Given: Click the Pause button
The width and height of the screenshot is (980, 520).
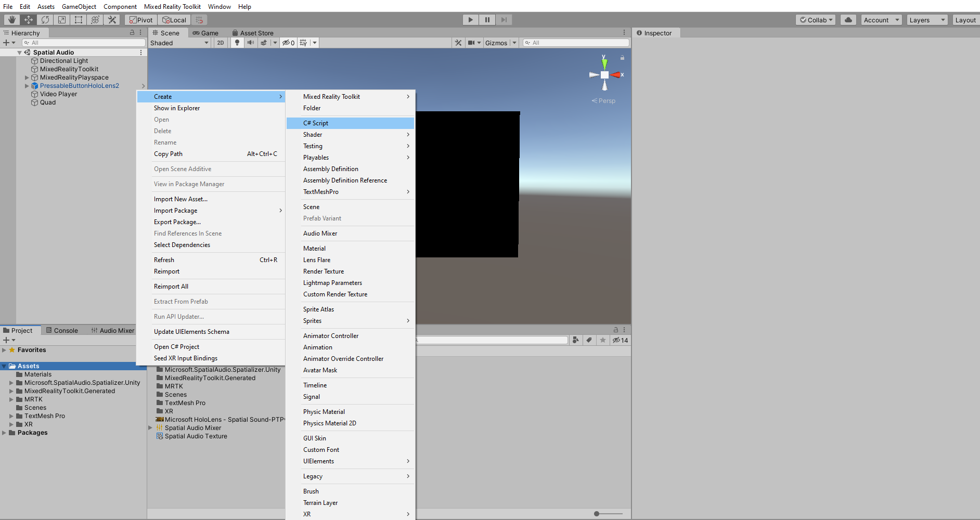Looking at the screenshot, I should [x=487, y=20].
